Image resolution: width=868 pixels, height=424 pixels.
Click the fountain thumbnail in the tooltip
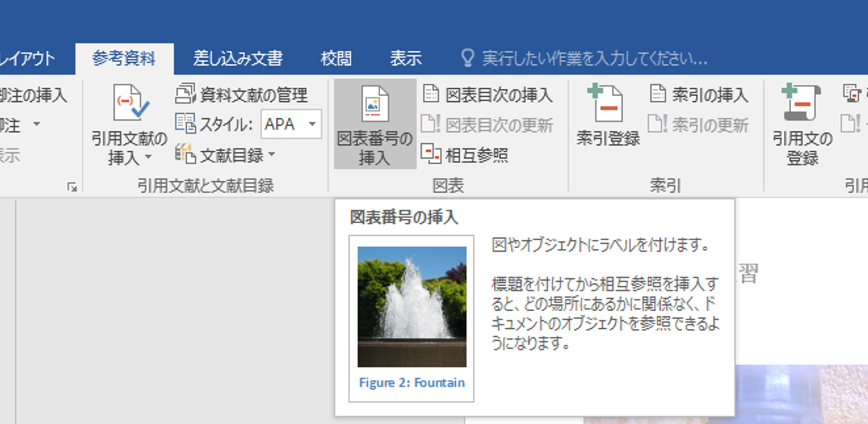(412, 307)
